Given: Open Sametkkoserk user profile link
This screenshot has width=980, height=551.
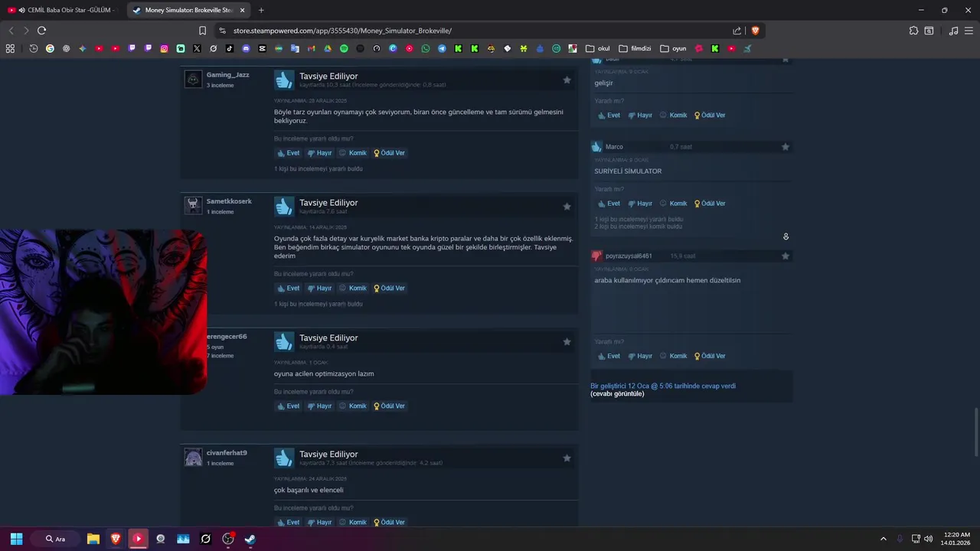Looking at the screenshot, I should tap(229, 201).
